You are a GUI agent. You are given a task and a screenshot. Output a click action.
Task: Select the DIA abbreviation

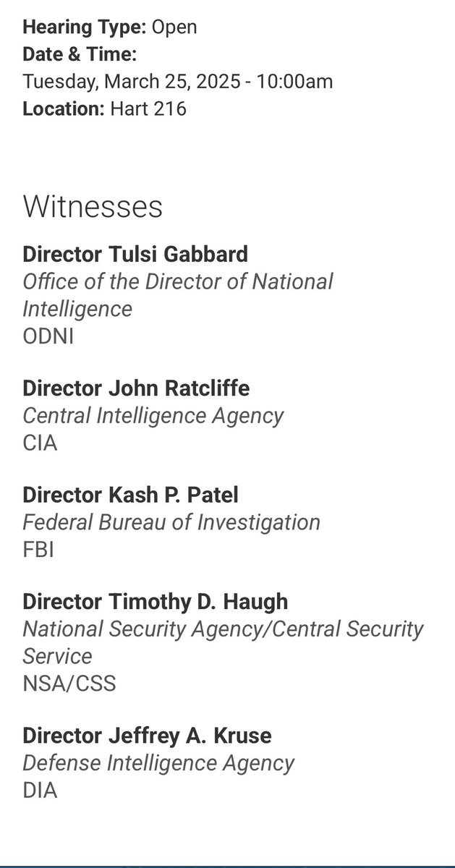(40, 790)
